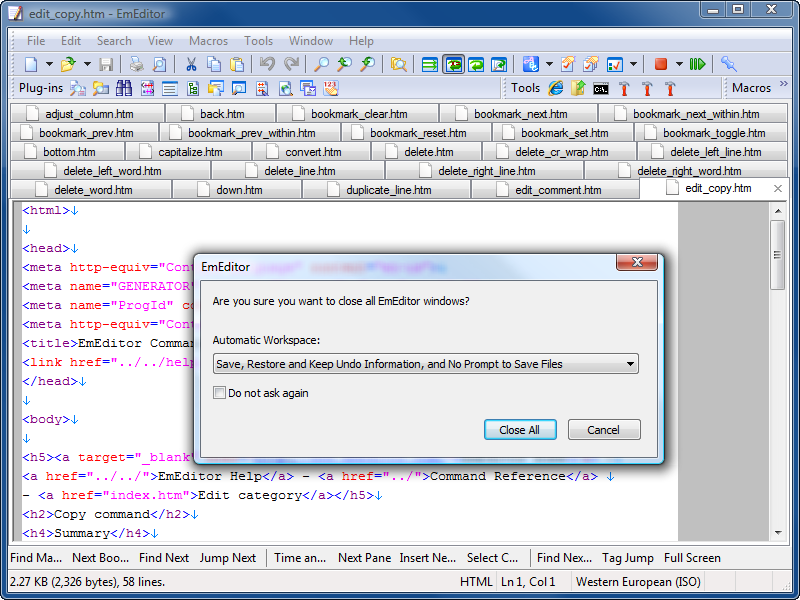800x600 pixels.
Task: Click the Cancel button in dialog
Action: click(604, 430)
